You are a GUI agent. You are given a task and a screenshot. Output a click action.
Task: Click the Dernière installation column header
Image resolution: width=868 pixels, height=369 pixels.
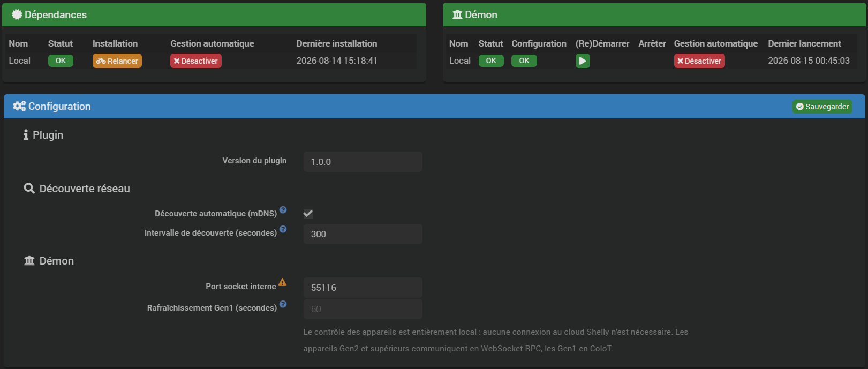[x=337, y=43]
